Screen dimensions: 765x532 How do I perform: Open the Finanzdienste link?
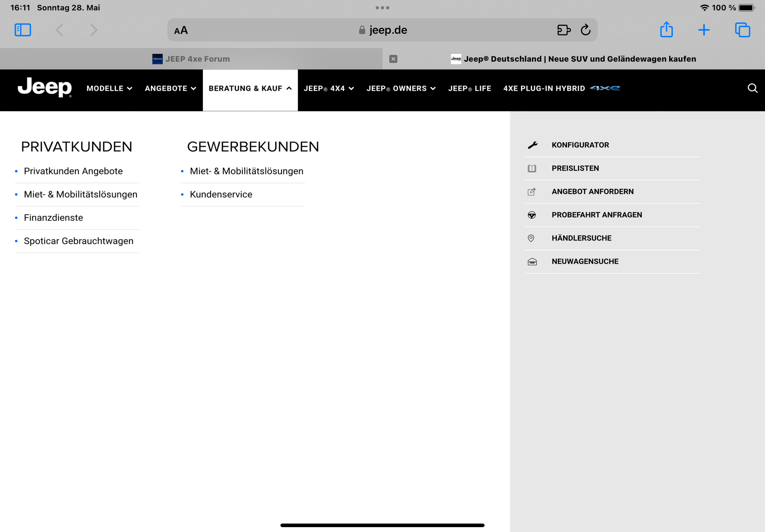(53, 218)
